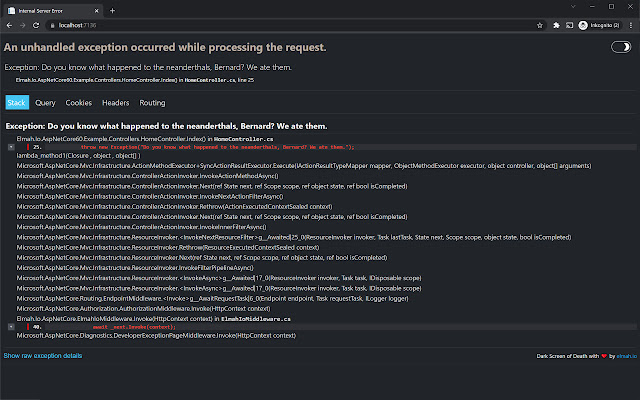Click Show raw exception details link

[x=43, y=355]
